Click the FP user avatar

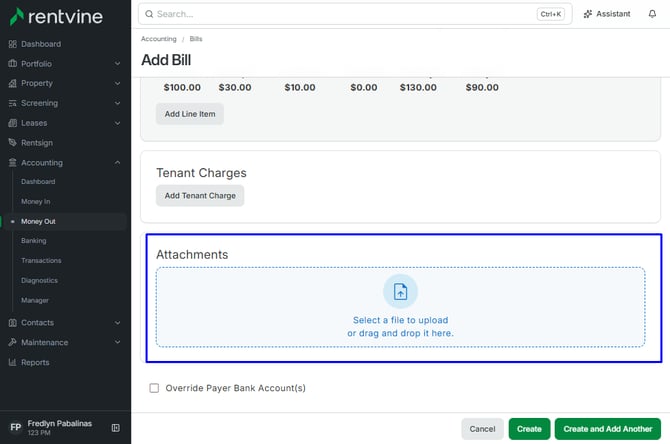16,427
